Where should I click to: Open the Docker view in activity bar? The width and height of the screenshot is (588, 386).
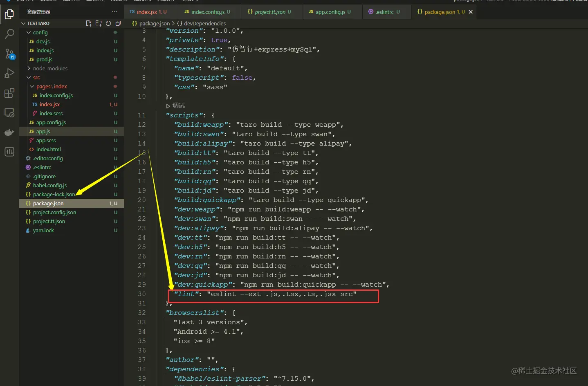tap(9, 132)
